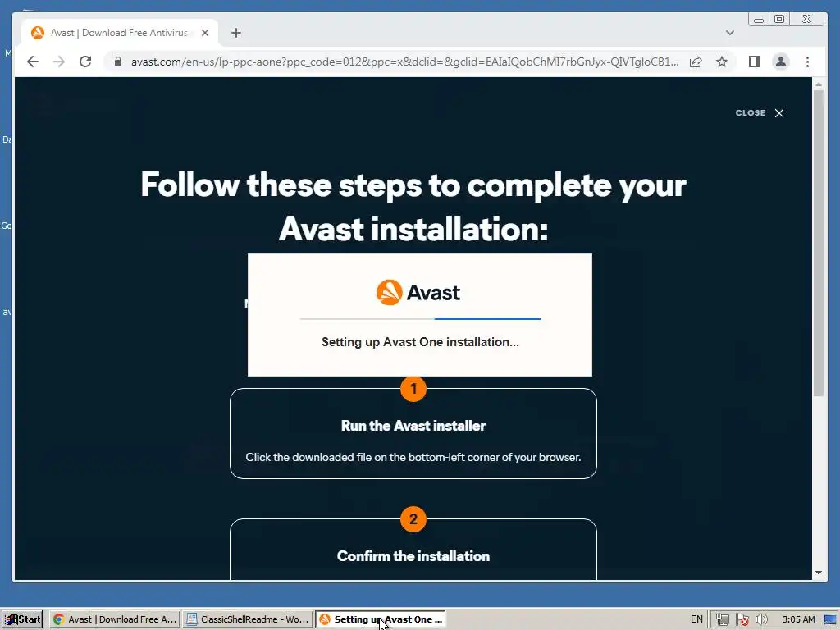Click the Avast installer progress bar
The height and width of the screenshot is (630, 840).
(420, 319)
